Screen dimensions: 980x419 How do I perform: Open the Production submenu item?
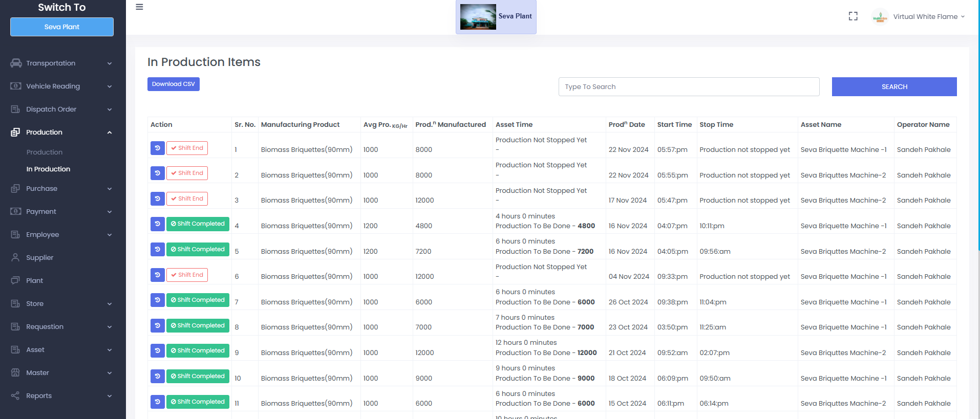[45, 152]
